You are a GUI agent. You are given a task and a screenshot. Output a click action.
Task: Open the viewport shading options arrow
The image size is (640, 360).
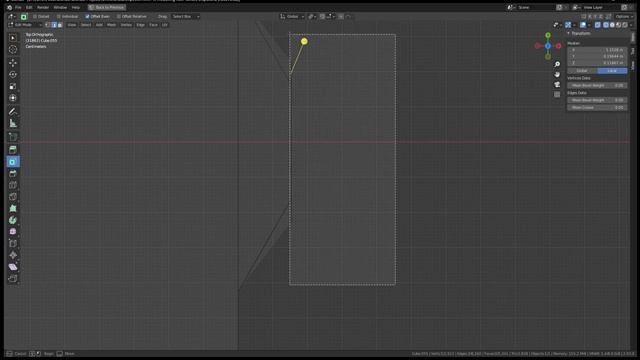pos(631,25)
